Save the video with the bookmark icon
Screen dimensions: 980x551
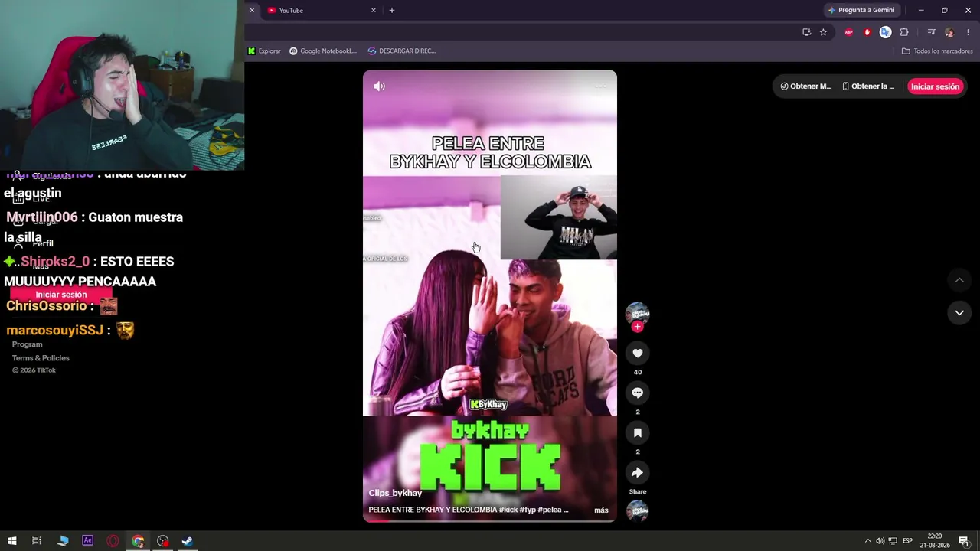tap(637, 432)
